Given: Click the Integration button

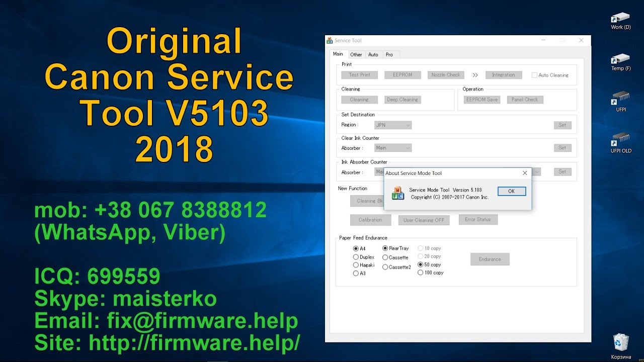Looking at the screenshot, I should [504, 75].
